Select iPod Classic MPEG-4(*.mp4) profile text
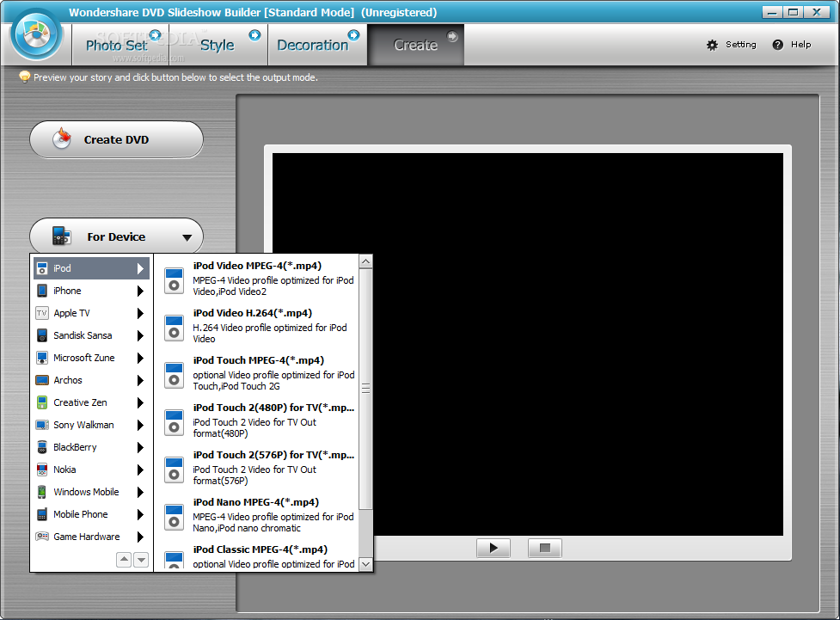 (x=261, y=549)
